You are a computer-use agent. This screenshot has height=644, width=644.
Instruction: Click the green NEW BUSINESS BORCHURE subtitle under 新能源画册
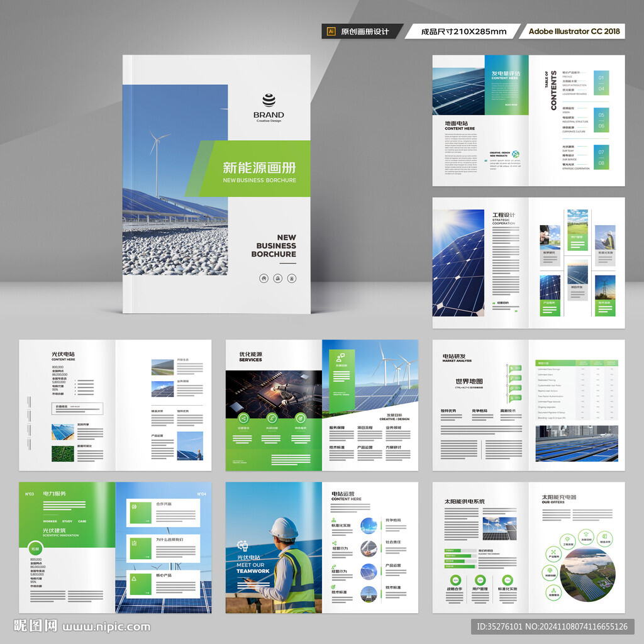click(x=259, y=180)
